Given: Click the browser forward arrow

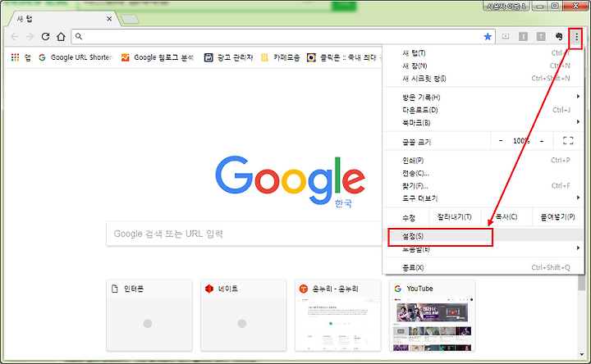Looking at the screenshot, I should (30, 37).
